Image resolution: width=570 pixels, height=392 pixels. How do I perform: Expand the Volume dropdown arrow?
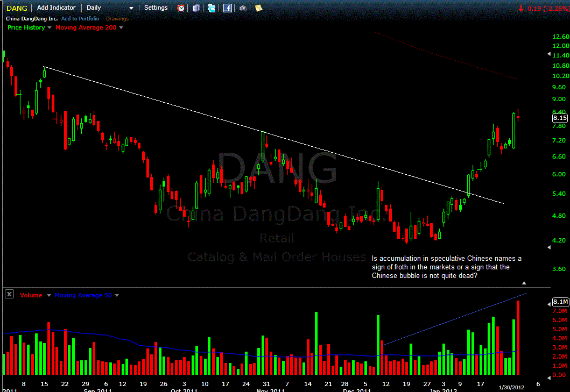click(49, 295)
